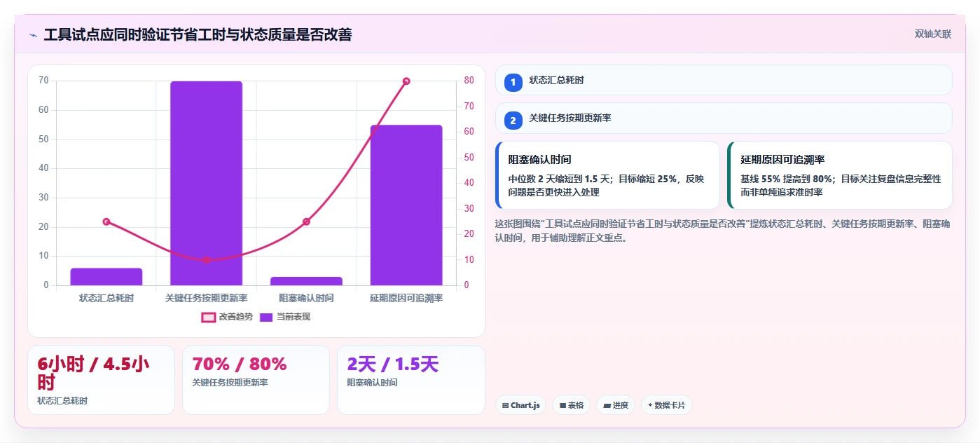This screenshot has width=980, height=443.
Task: Click left axis value 70
Action: tap(43, 81)
